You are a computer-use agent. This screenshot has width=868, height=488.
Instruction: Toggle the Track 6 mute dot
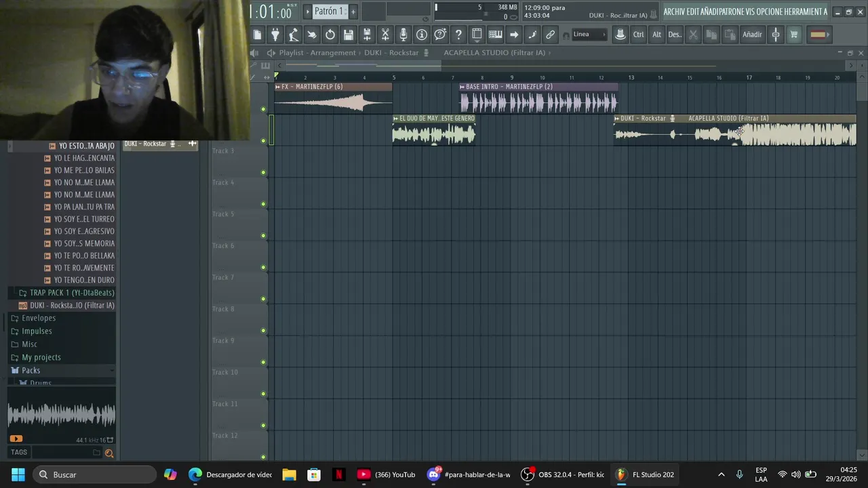click(263, 267)
